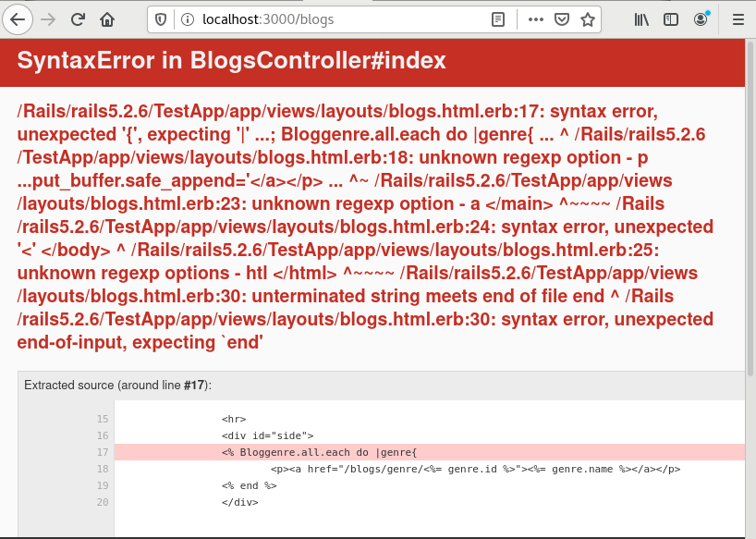Image resolution: width=756 pixels, height=539 pixels.
Task: Open the hamburger application menu
Action: point(738,19)
